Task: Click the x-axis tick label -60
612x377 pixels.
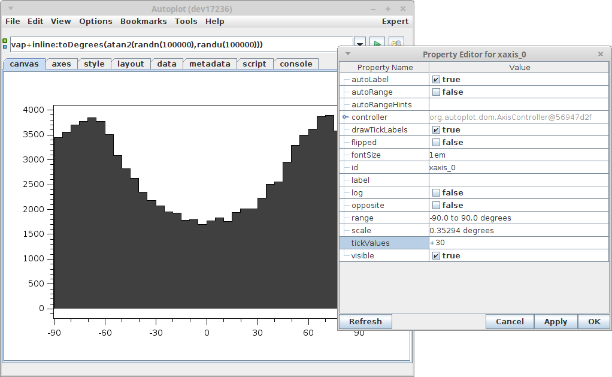Action: click(105, 333)
